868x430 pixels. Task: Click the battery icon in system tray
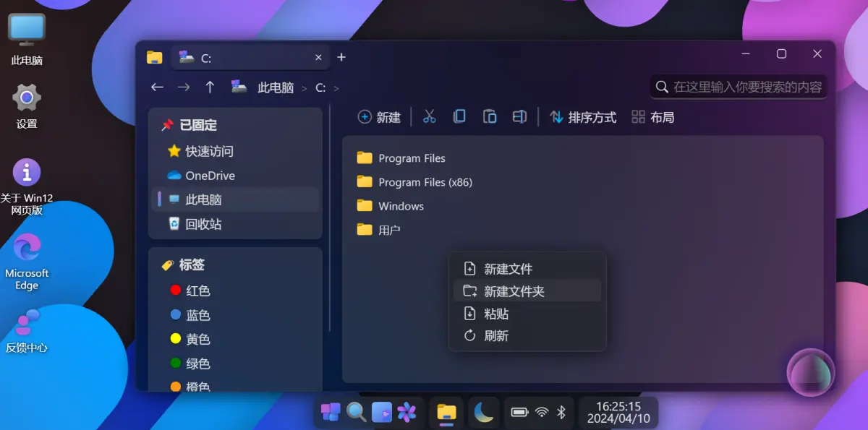point(519,412)
